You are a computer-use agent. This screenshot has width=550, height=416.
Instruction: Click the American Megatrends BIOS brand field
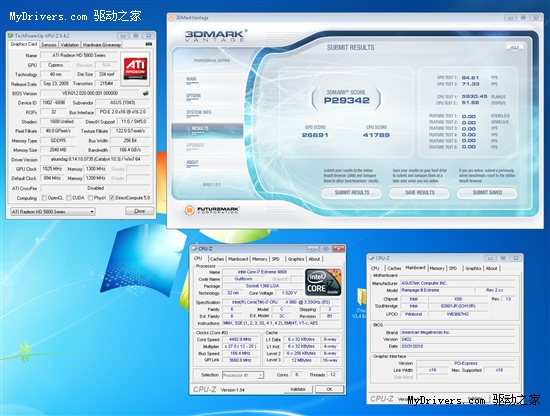coord(457,332)
